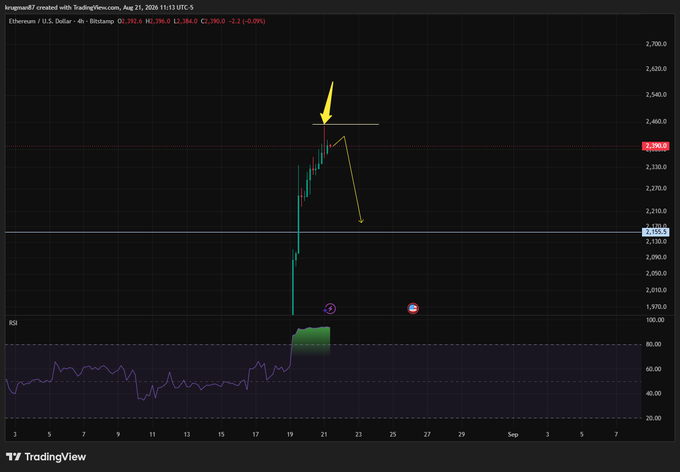Click the 2,700.0 price axis label
The height and width of the screenshot is (472, 680).
point(656,44)
